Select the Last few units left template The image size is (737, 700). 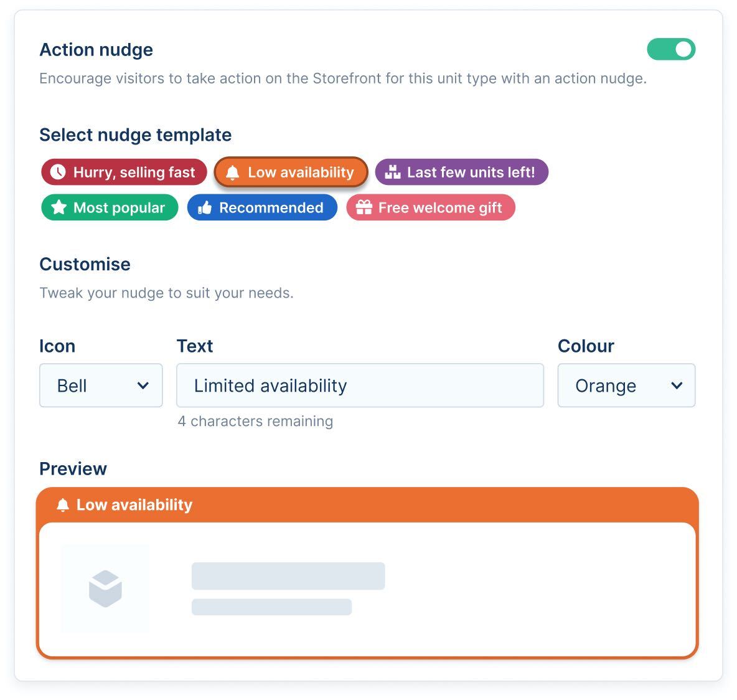point(461,172)
